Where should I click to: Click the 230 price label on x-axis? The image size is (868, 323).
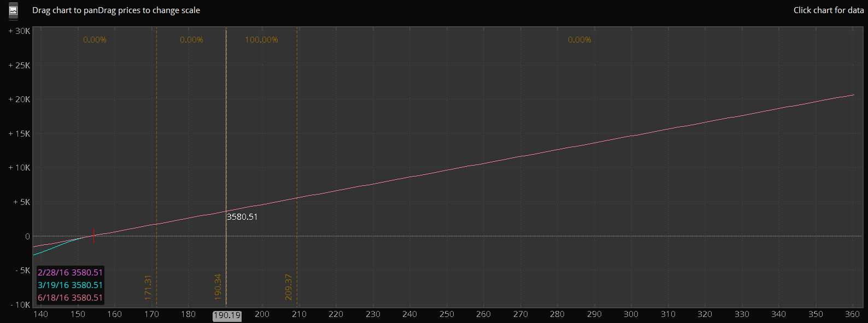point(373,314)
